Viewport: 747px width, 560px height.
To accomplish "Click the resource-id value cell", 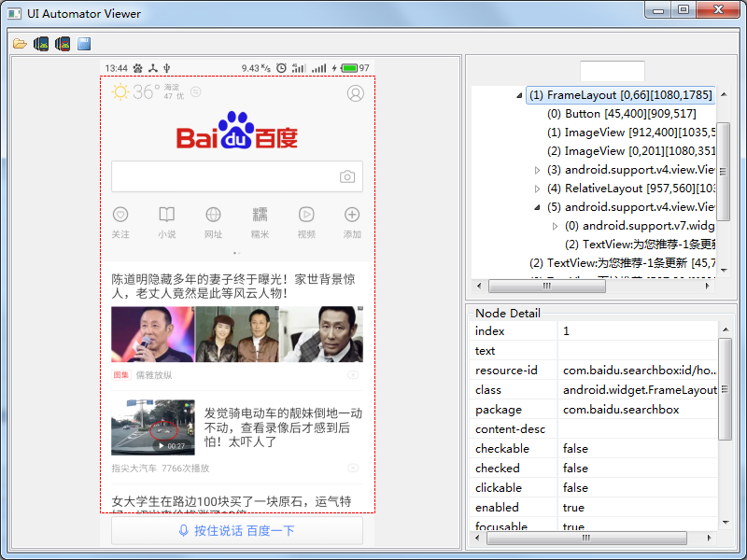I will tap(638, 370).
